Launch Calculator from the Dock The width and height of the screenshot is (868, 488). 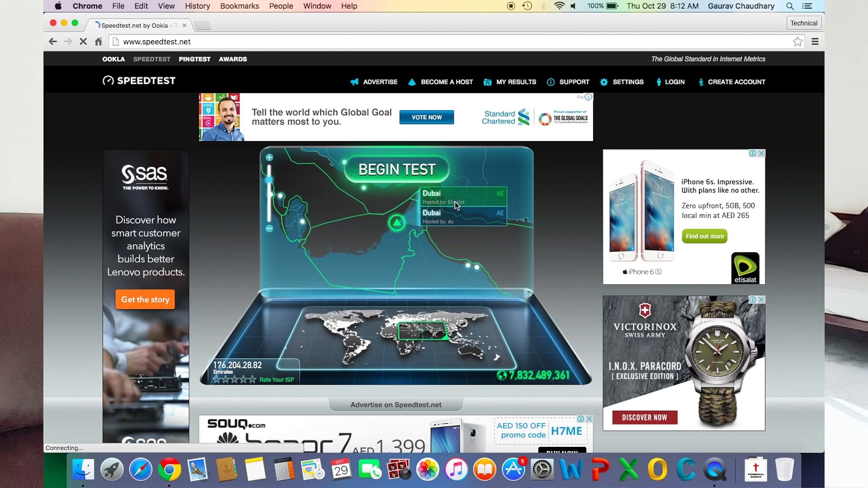[x=284, y=469]
